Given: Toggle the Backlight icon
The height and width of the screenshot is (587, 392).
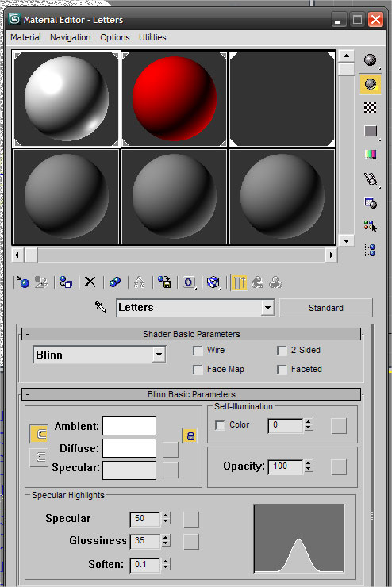Looking at the screenshot, I should (370, 84).
